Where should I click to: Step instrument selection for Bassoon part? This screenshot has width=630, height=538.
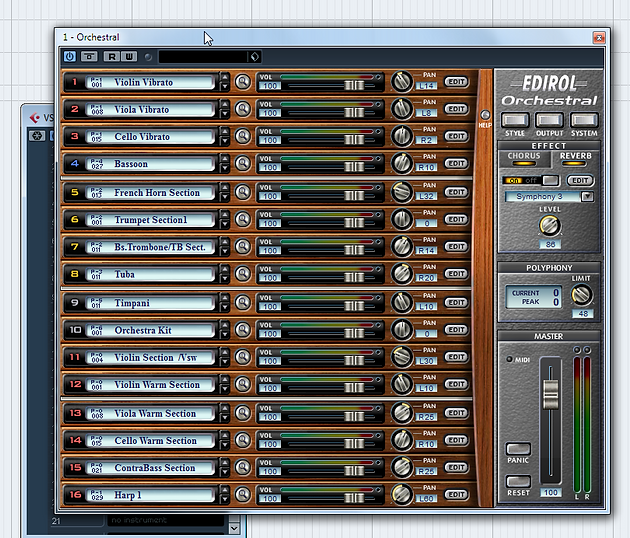pyautogui.click(x=225, y=163)
